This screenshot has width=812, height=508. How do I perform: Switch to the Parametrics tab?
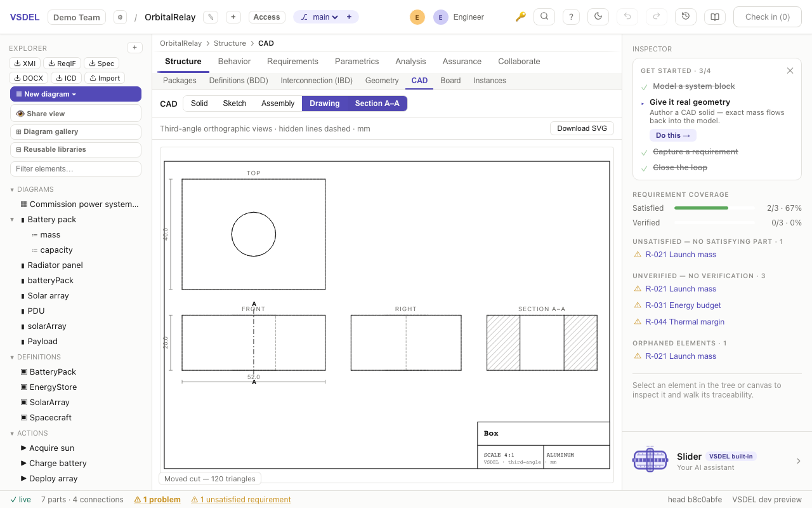(357, 62)
